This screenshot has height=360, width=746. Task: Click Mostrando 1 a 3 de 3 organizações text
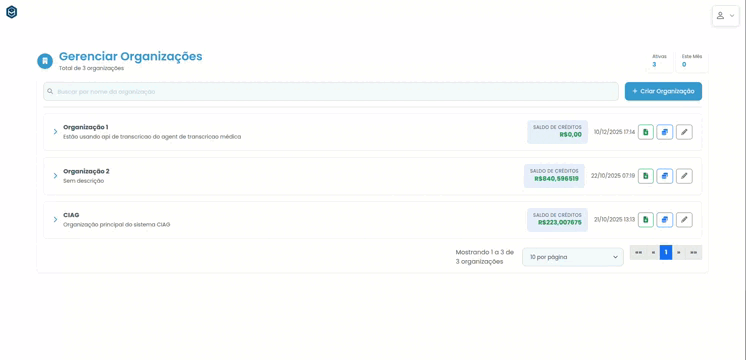485,257
